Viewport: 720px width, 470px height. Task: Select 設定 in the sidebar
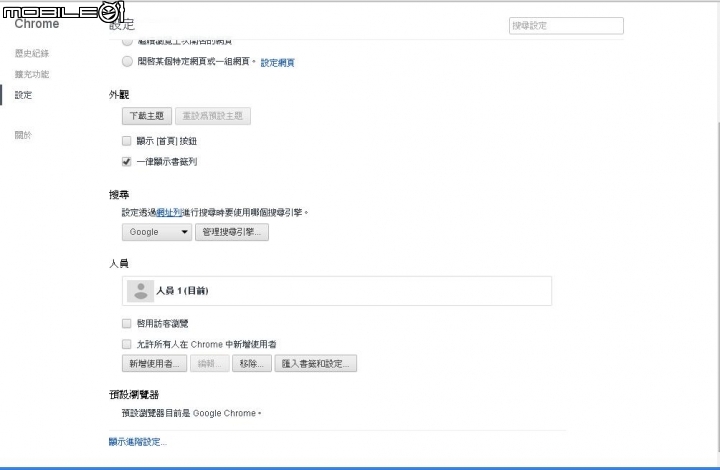coord(23,95)
